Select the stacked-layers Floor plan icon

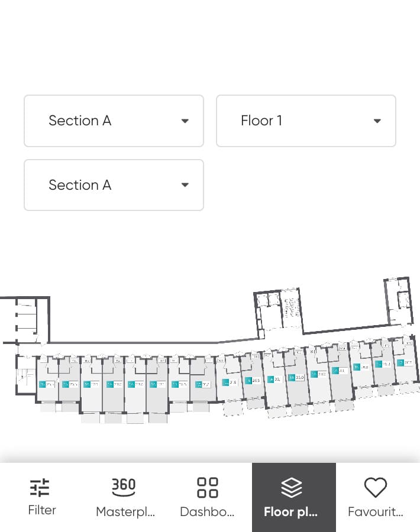[291, 488]
